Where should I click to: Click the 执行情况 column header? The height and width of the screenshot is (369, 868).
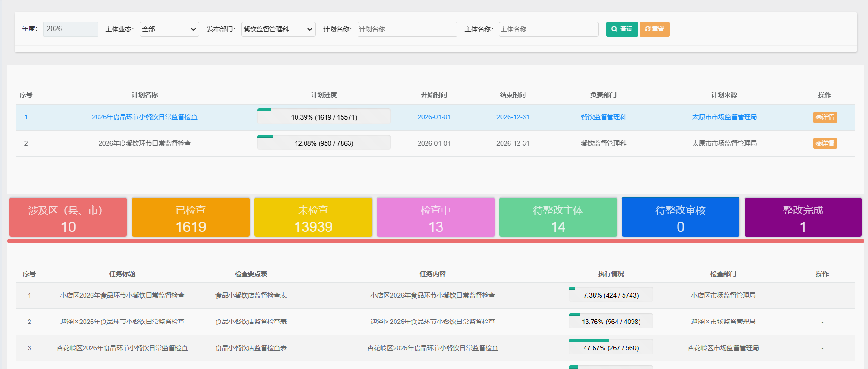tap(611, 274)
